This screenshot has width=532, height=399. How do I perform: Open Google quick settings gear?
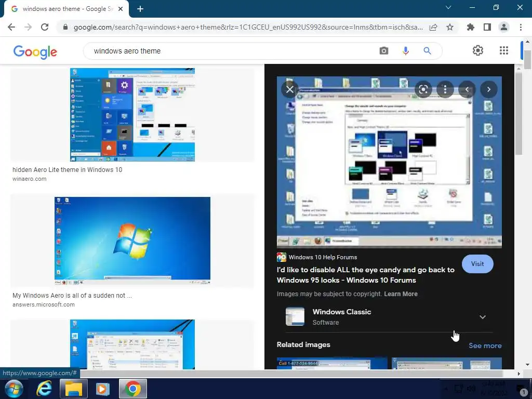tap(478, 50)
